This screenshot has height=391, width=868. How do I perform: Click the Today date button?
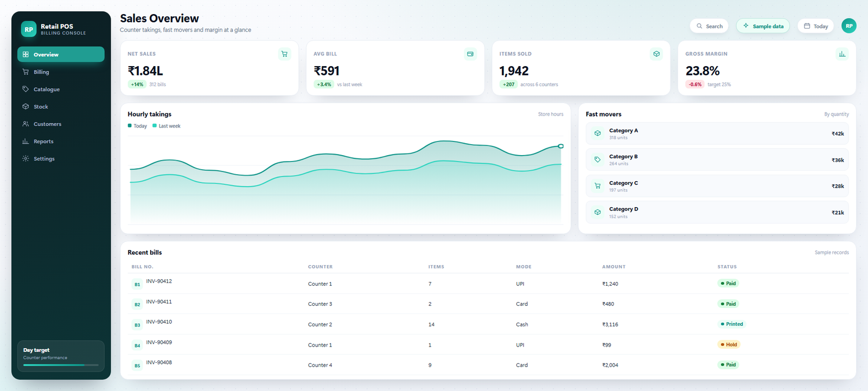tap(815, 26)
